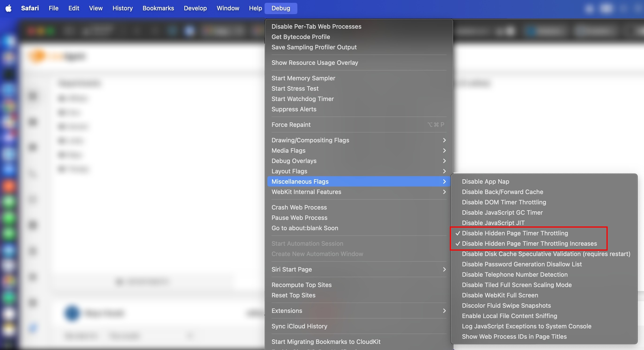The height and width of the screenshot is (350, 644).
Task: Click Reset Top Sites
Action: (x=293, y=295)
